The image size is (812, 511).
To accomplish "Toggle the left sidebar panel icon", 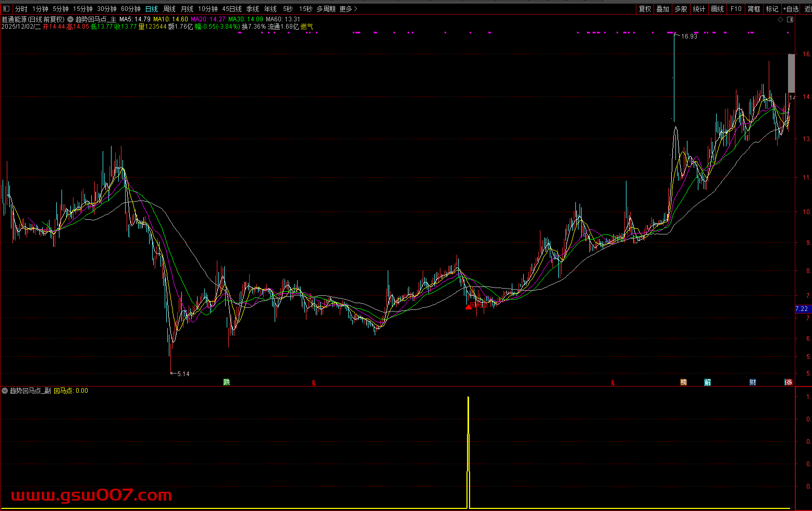I will [6, 9].
